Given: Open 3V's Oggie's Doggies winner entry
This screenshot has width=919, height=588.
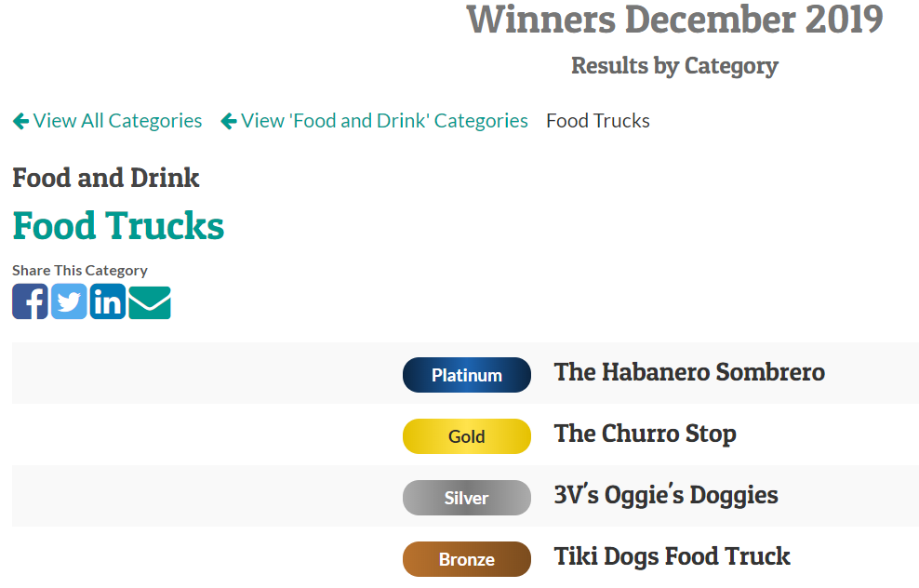Looking at the screenshot, I should coord(666,495).
